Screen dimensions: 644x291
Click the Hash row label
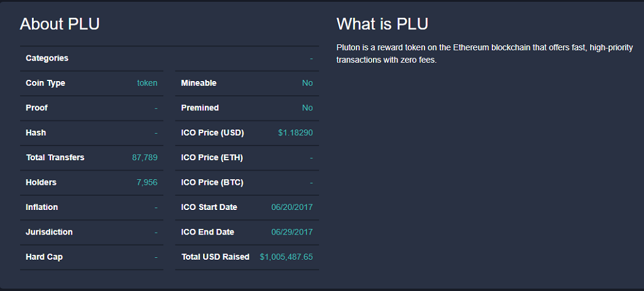[36, 133]
